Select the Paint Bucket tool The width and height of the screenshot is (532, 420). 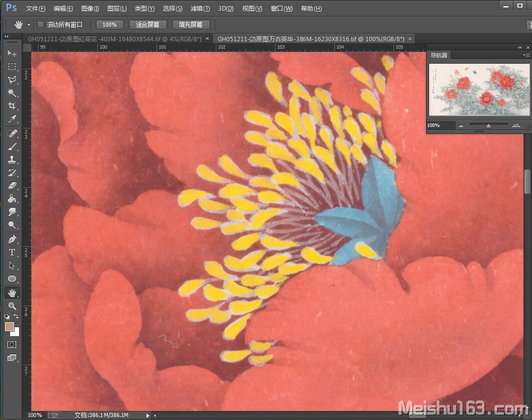click(12, 199)
